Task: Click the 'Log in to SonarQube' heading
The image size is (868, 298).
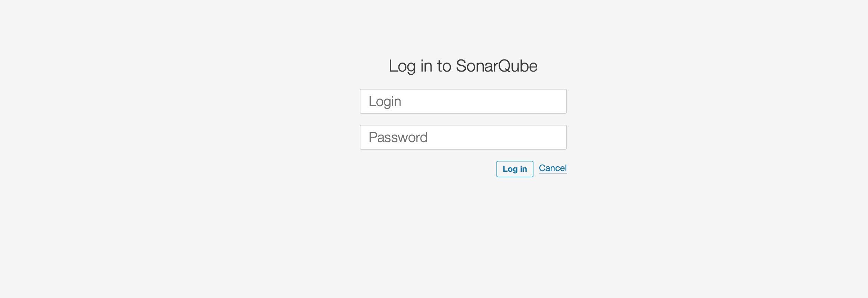Action: point(463,65)
